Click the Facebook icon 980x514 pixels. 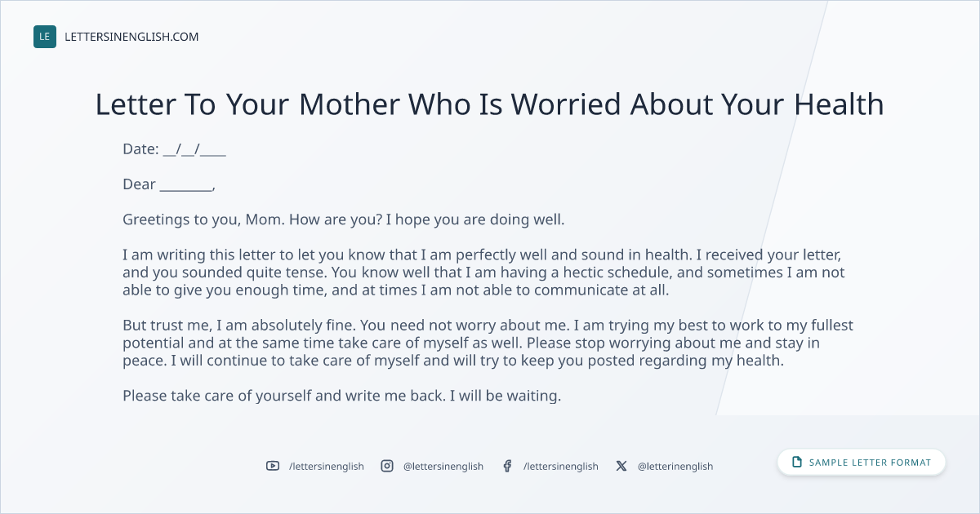click(507, 466)
